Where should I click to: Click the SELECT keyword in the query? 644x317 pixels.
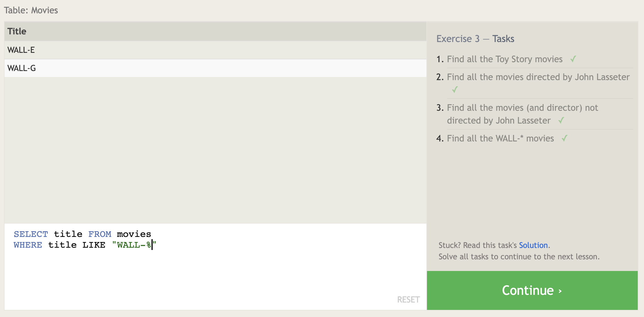[x=31, y=234]
